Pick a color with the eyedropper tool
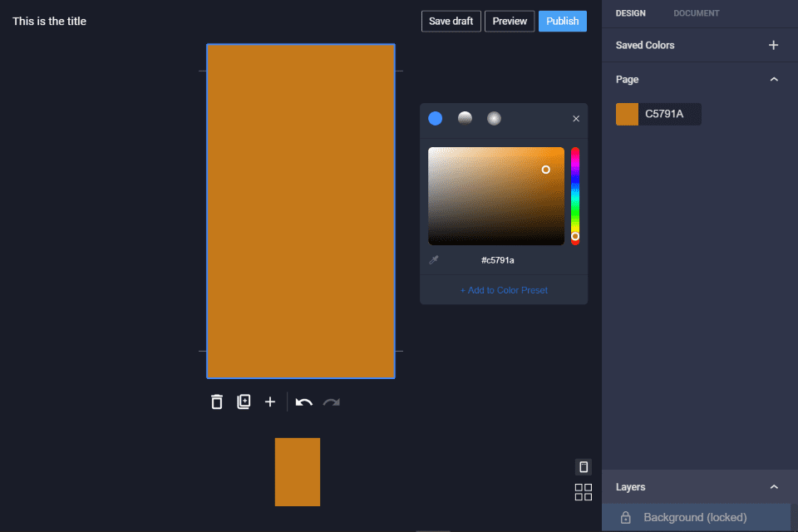The width and height of the screenshot is (798, 532). pos(434,260)
